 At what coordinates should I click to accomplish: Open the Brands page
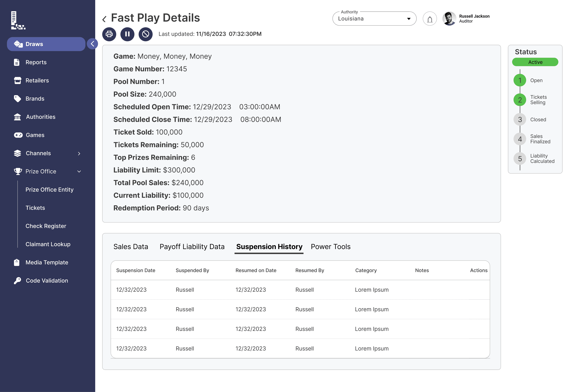click(35, 99)
